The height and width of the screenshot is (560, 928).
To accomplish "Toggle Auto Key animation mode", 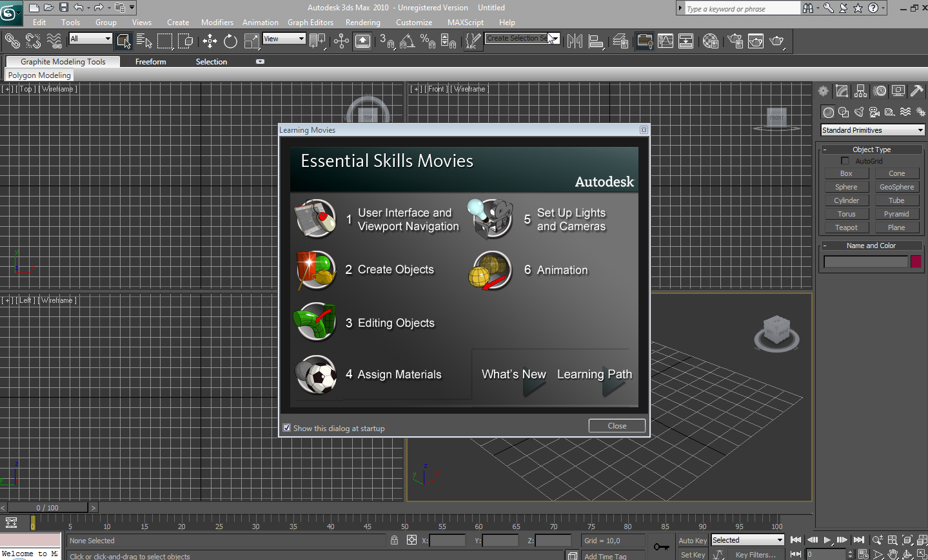I will coord(693,541).
